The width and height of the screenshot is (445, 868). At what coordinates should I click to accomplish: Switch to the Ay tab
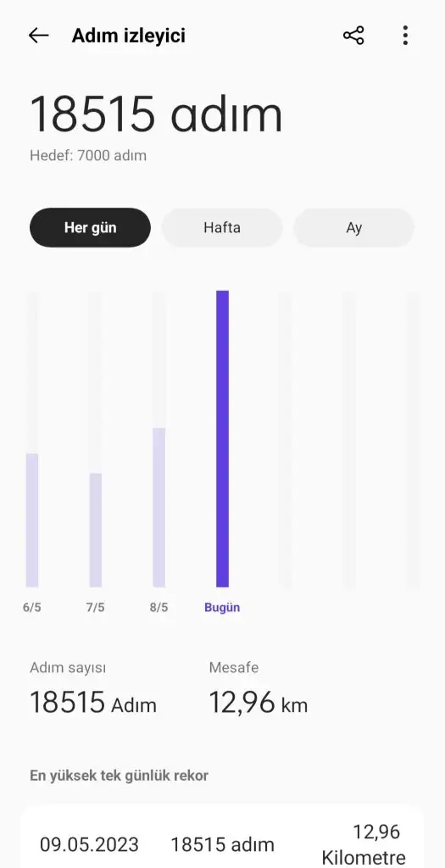[353, 227]
